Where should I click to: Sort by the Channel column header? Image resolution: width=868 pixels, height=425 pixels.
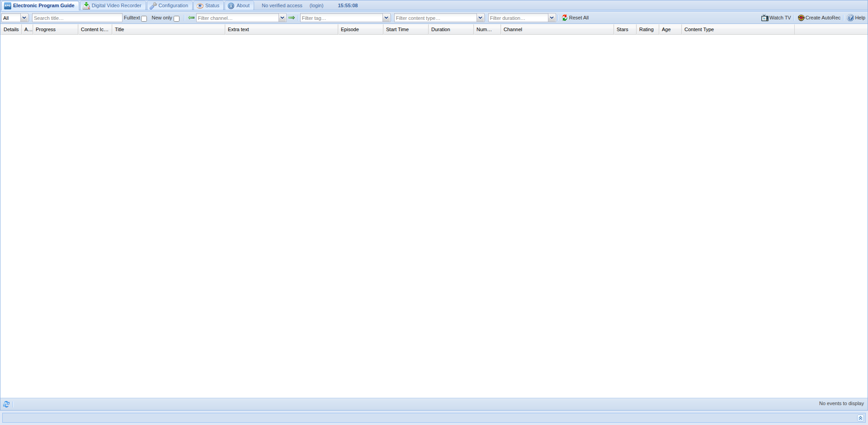(557, 29)
